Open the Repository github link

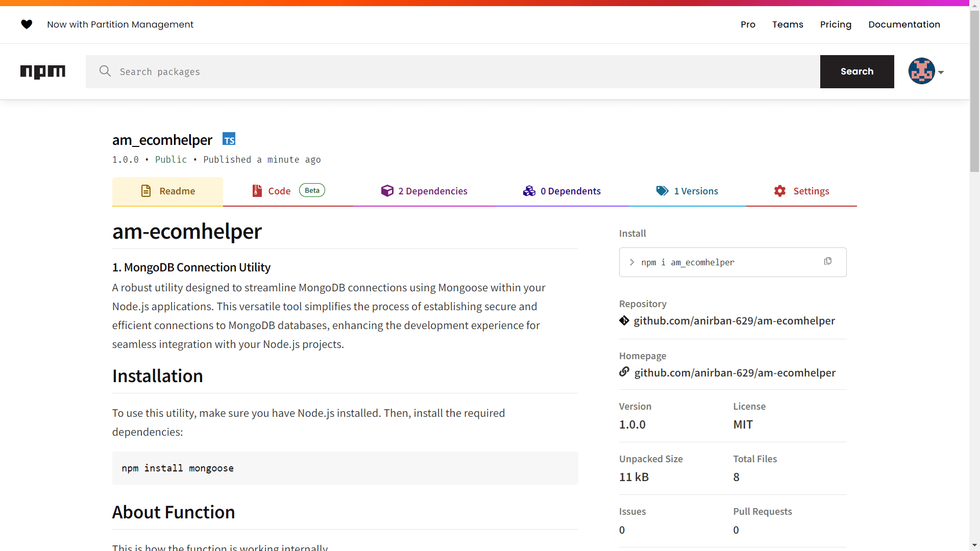[x=734, y=320]
